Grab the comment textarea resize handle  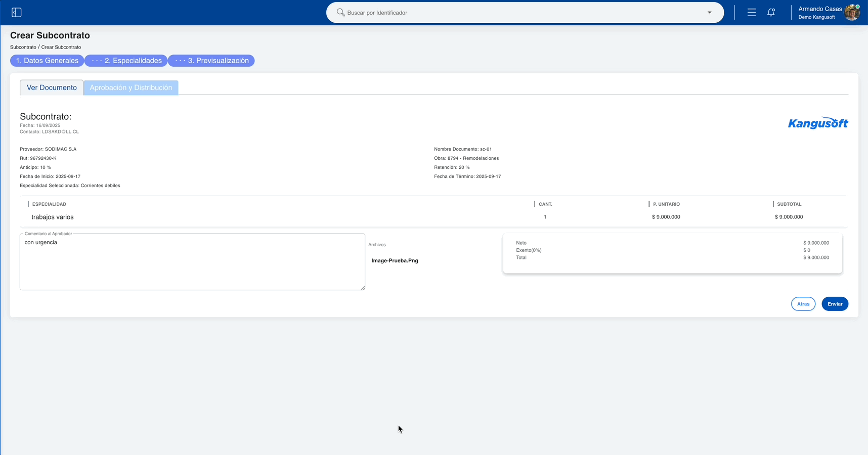363,288
